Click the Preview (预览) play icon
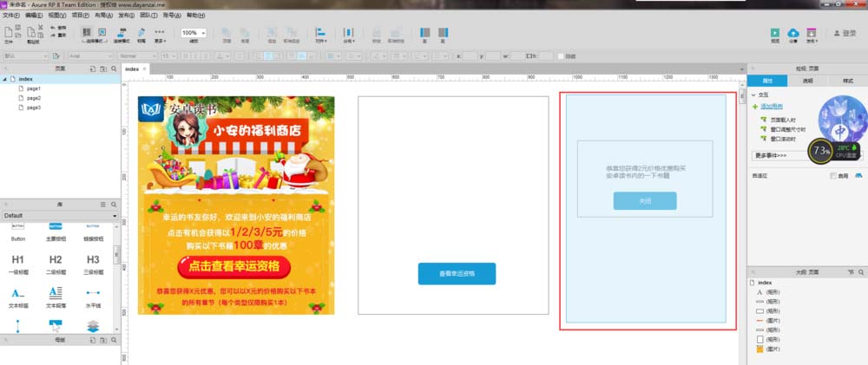868x365 pixels. [775, 32]
